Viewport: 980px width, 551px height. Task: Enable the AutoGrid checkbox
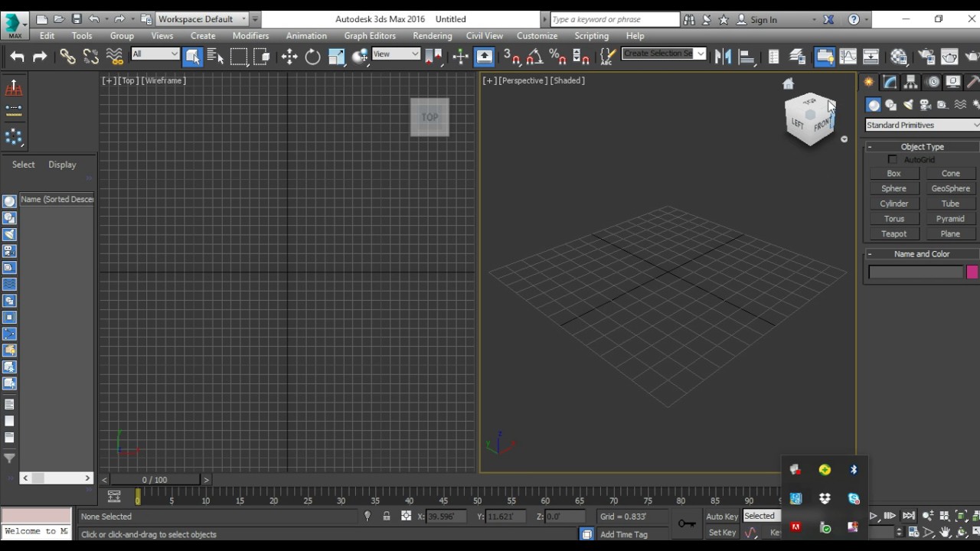coord(892,159)
